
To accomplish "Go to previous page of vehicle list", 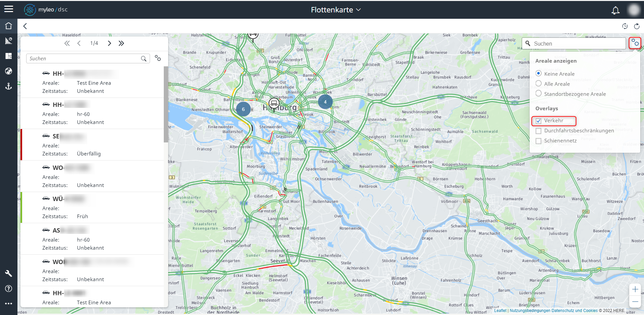I will (x=79, y=43).
